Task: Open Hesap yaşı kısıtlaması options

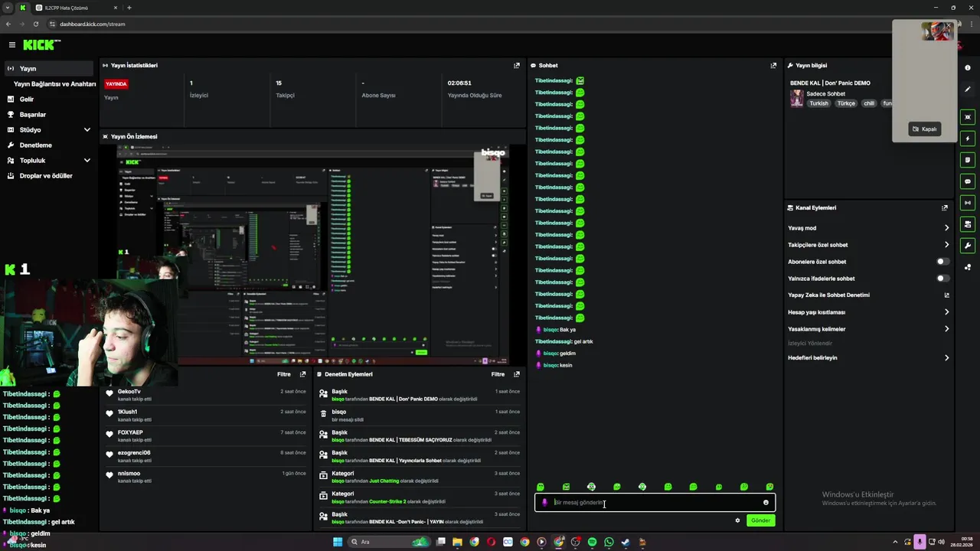Action: click(x=946, y=312)
